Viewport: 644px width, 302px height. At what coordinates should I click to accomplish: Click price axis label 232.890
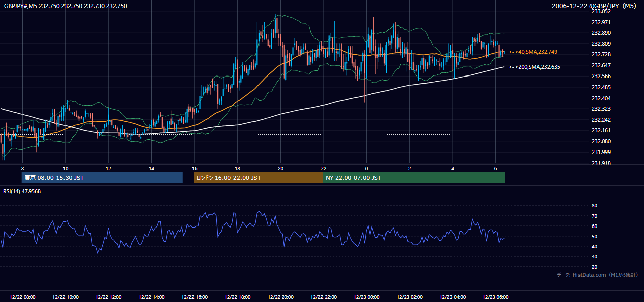[x=601, y=33]
